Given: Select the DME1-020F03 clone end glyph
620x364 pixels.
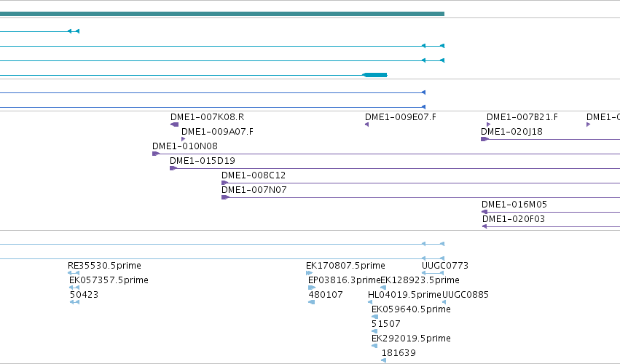Looking at the screenshot, I should 484,227.
